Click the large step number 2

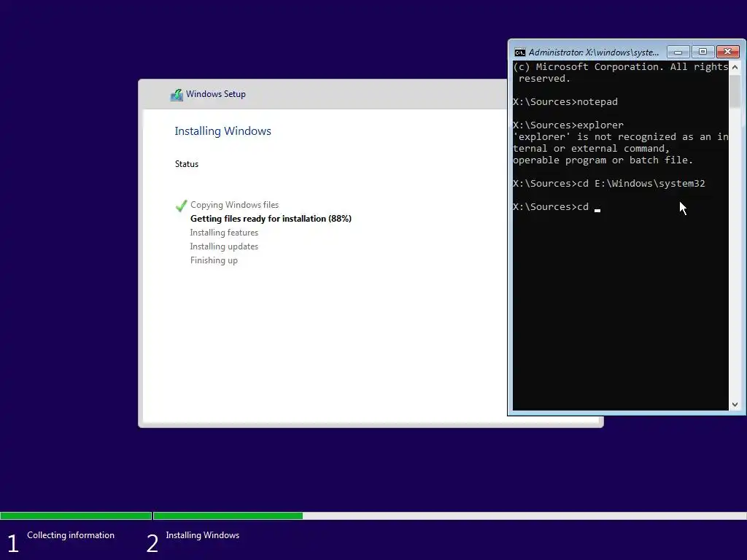(152, 544)
